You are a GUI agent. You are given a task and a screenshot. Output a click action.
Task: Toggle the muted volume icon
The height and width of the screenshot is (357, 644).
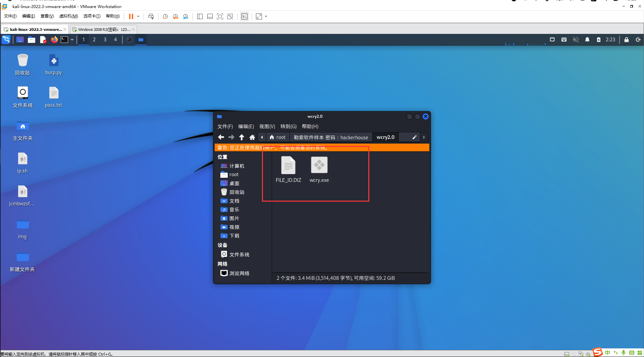point(576,40)
